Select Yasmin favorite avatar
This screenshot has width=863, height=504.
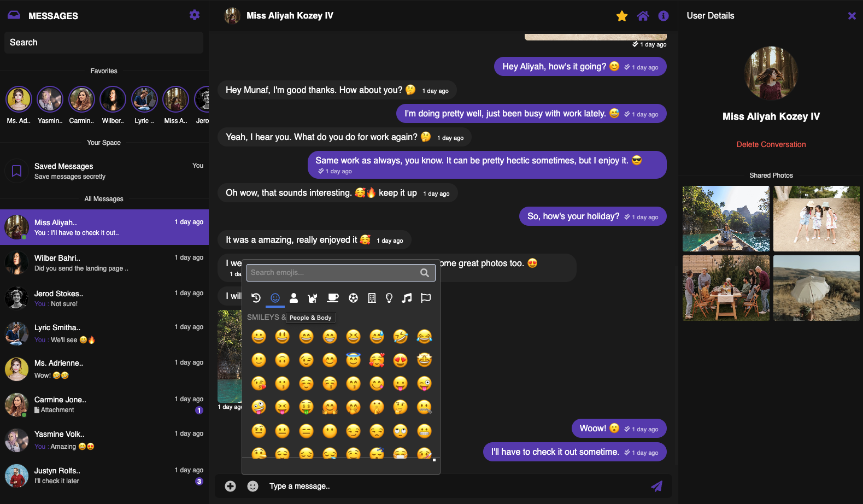click(x=50, y=99)
